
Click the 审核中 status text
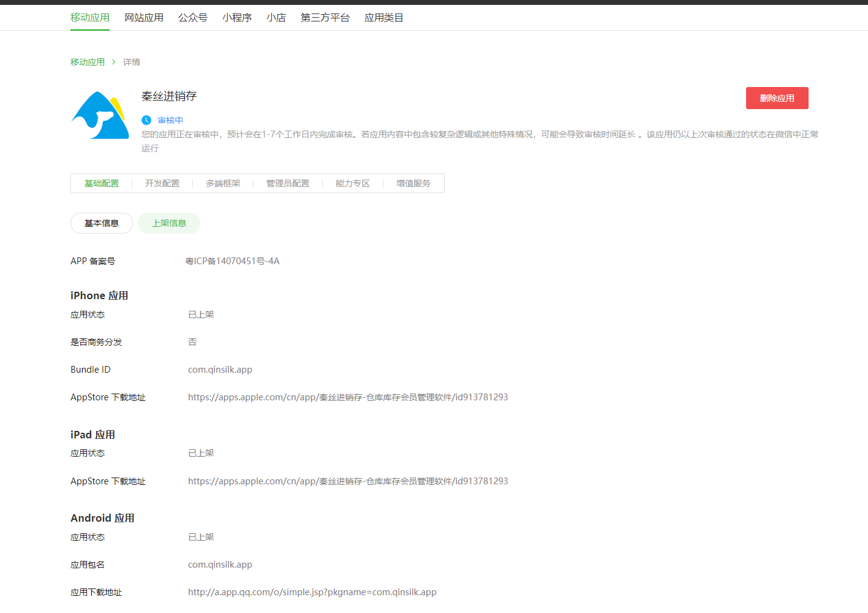170,120
